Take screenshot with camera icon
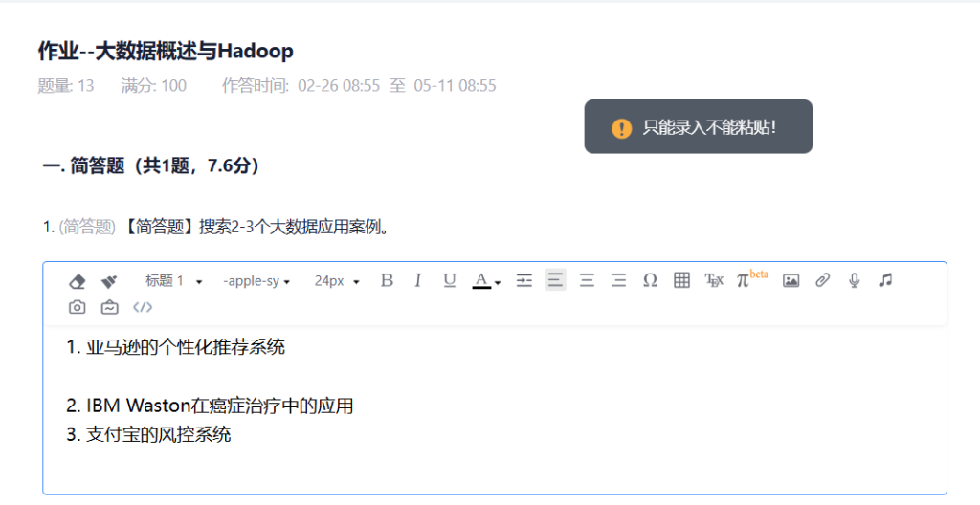The width and height of the screenshot is (980, 505). (77, 307)
